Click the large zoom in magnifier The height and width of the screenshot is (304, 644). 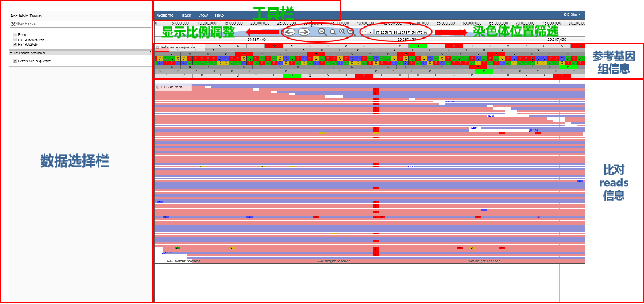click(350, 31)
